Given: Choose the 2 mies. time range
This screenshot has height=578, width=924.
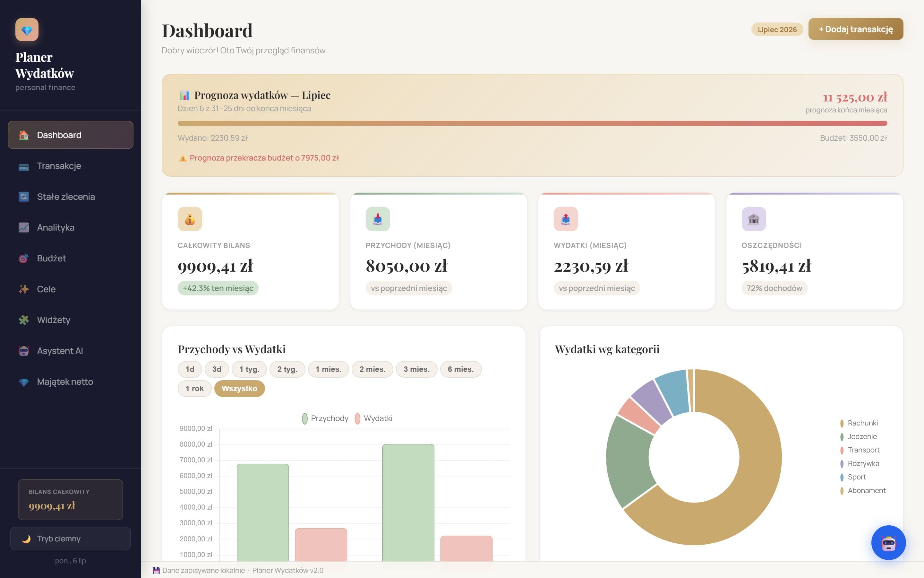Looking at the screenshot, I should pyautogui.click(x=372, y=369).
